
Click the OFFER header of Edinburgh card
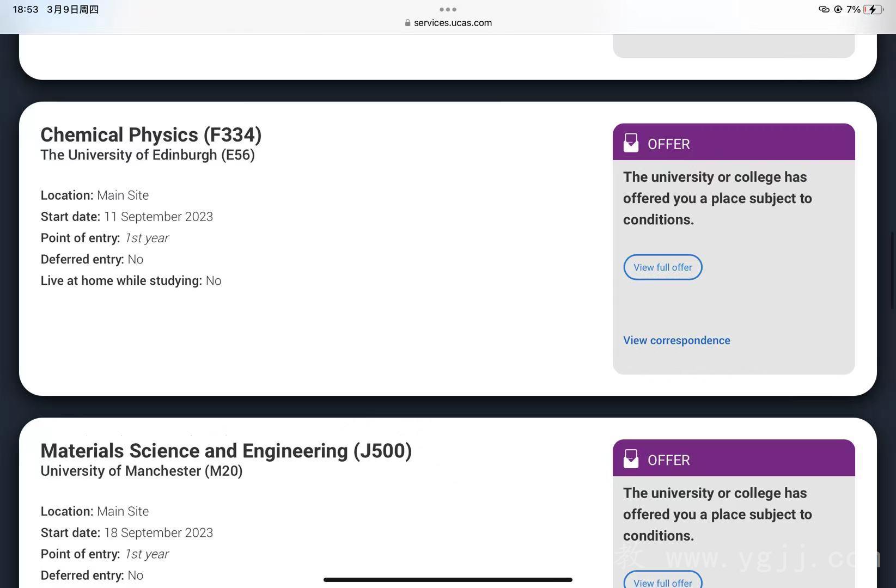734,142
